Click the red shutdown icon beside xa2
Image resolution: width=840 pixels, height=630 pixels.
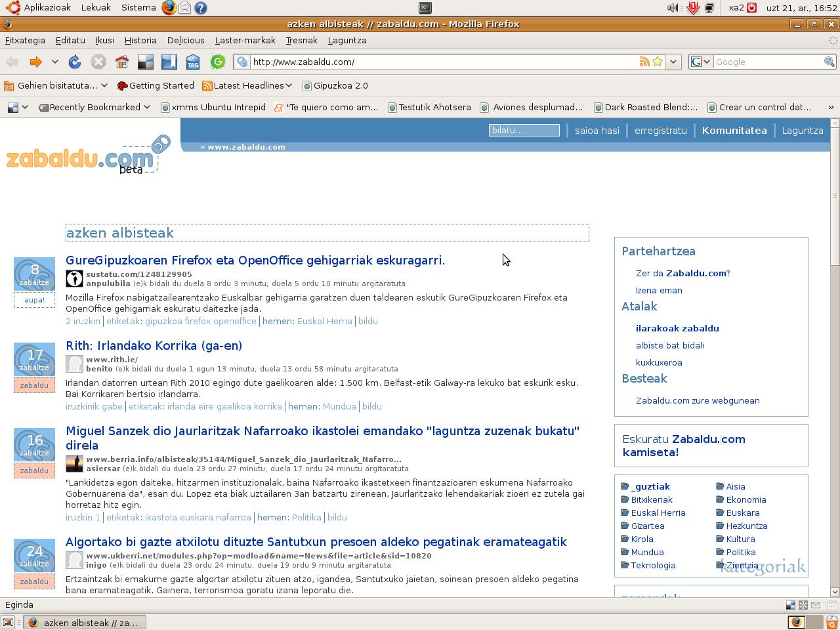coord(752,8)
